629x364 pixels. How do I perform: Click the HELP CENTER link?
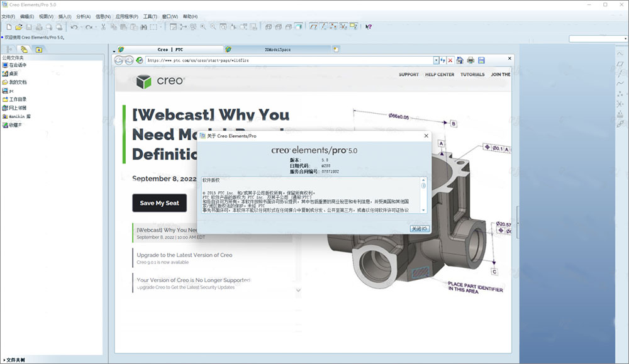[x=440, y=75]
